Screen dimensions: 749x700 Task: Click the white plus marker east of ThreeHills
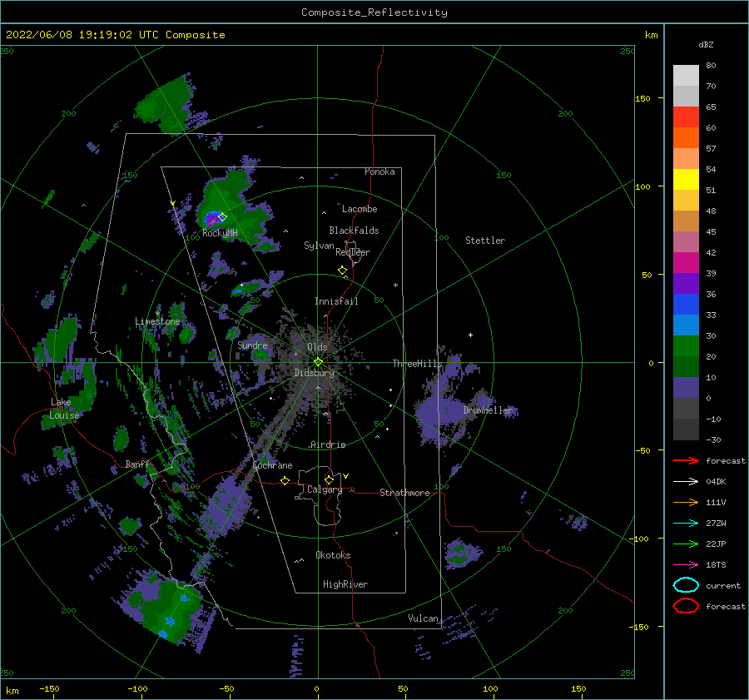(x=470, y=335)
